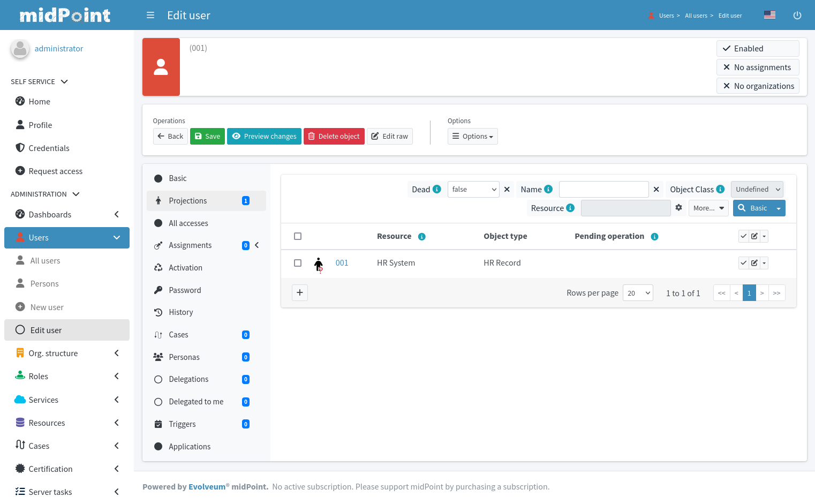Expand the Rows per page dropdown

638,293
